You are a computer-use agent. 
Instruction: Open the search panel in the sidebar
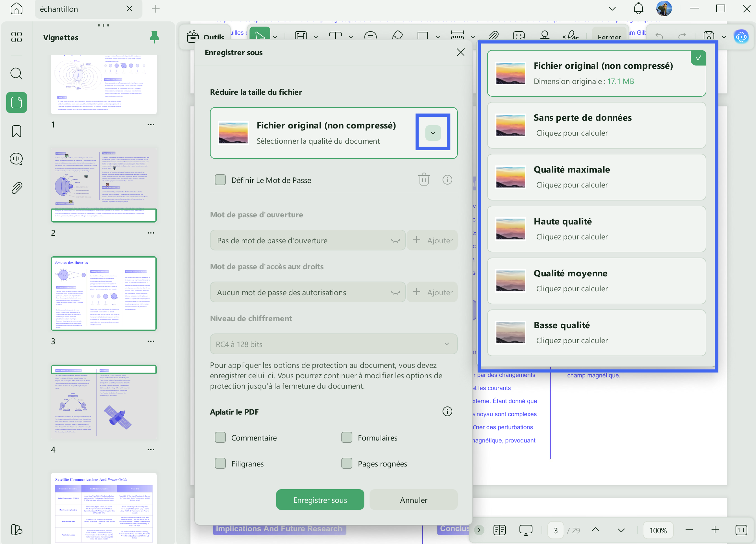16,74
